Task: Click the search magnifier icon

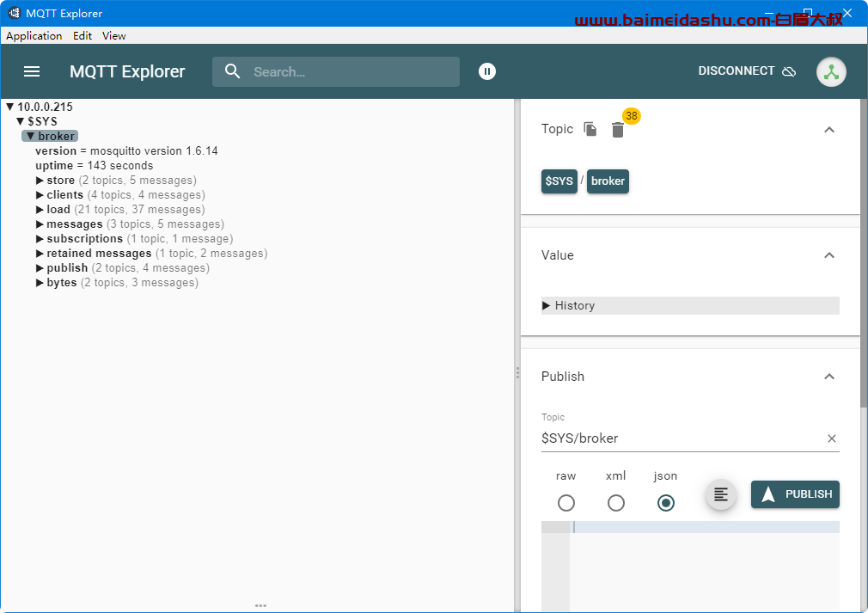Action: pos(233,71)
